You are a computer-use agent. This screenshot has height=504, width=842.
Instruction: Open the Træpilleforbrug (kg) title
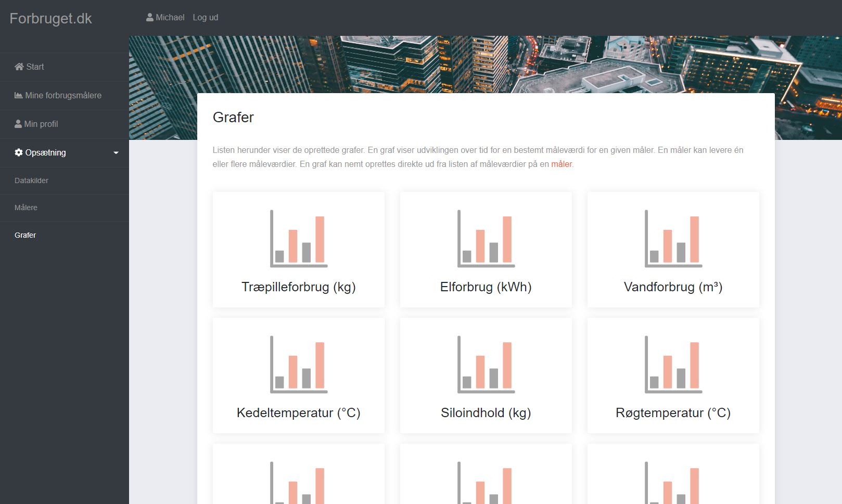coord(298,287)
